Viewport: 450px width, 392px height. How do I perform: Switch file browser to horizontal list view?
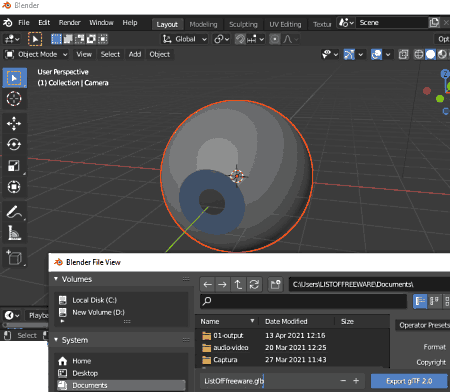pyautogui.click(x=434, y=301)
